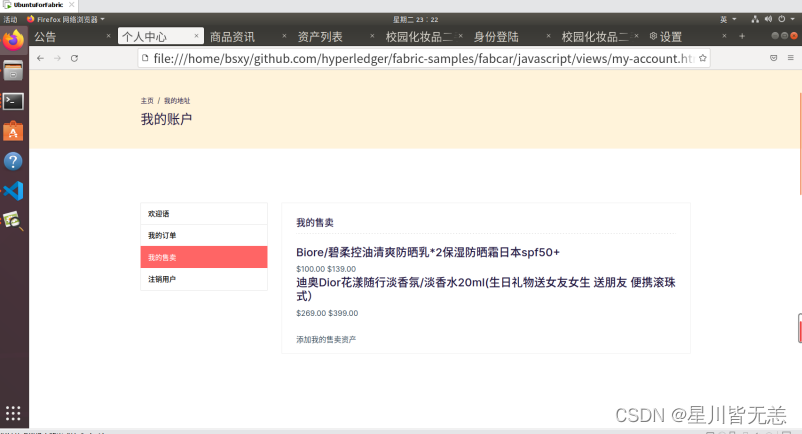The width and height of the screenshot is (802, 434).
Task: Open 活动 activities overview
Action: 10,19
